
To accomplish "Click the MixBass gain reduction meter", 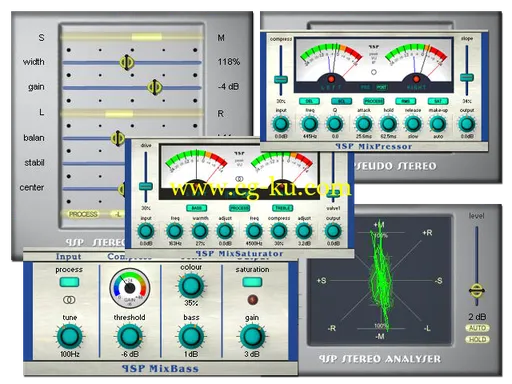I will (130, 288).
